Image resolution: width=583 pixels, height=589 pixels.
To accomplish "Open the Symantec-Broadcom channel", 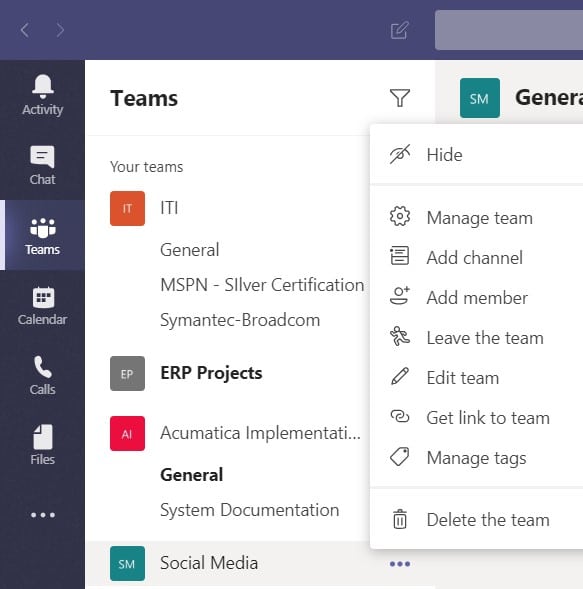I will pos(240,320).
